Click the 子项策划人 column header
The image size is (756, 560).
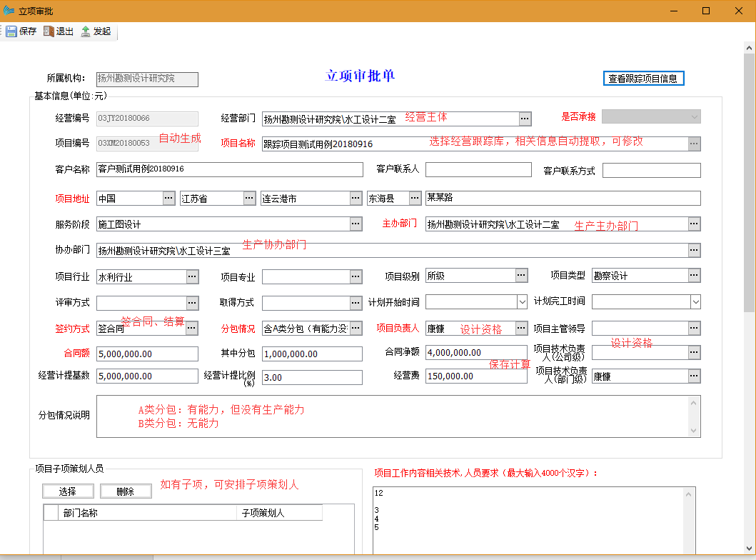280,513
